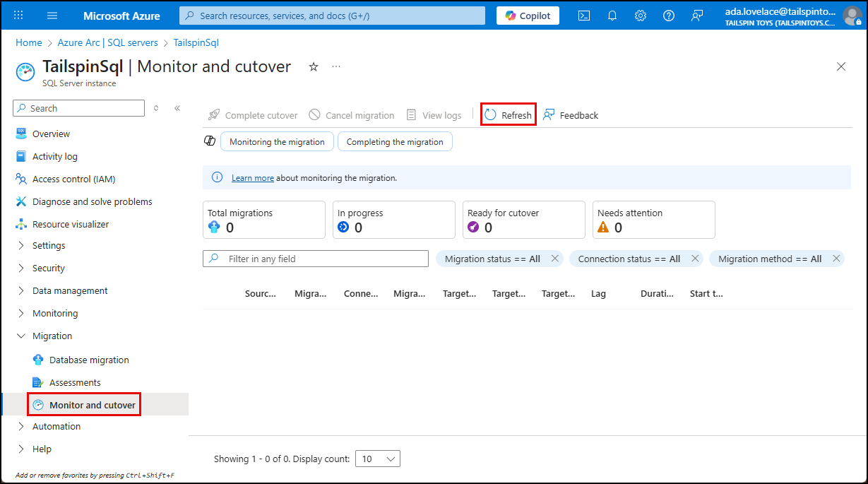Open portal settings gear icon
The width and height of the screenshot is (868, 484).
pos(641,16)
